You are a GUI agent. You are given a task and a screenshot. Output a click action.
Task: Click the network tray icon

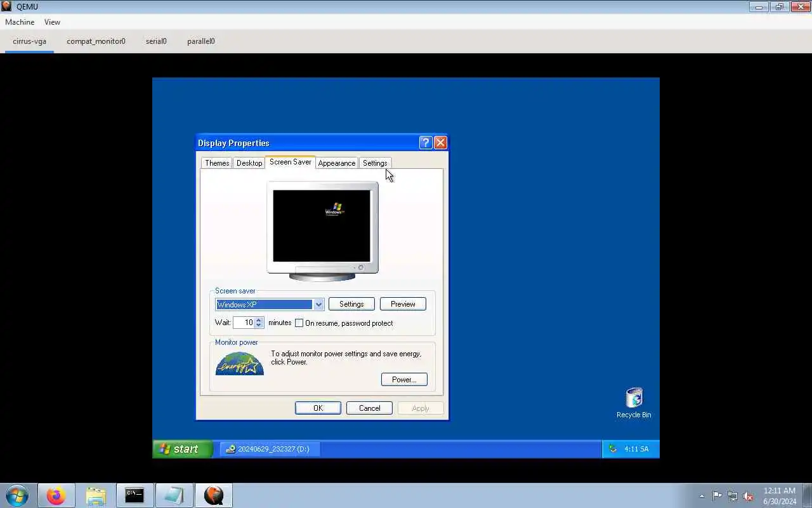point(733,496)
